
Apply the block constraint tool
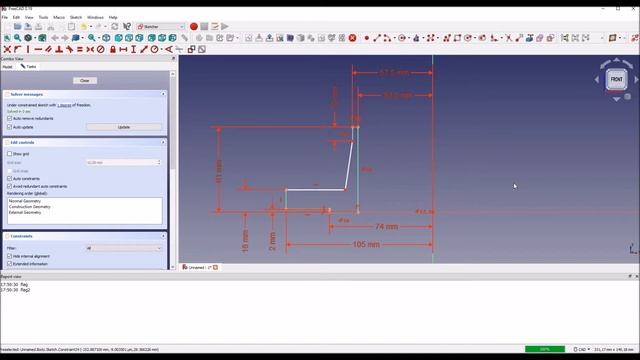(100, 49)
